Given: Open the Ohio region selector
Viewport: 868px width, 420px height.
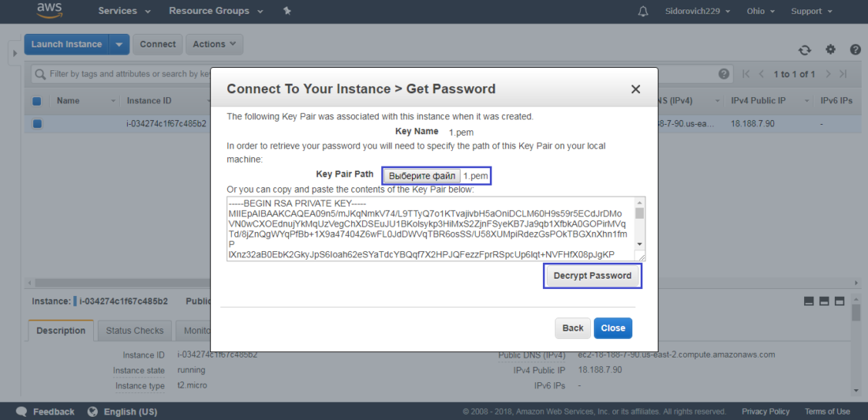Looking at the screenshot, I should pyautogui.click(x=761, y=11).
